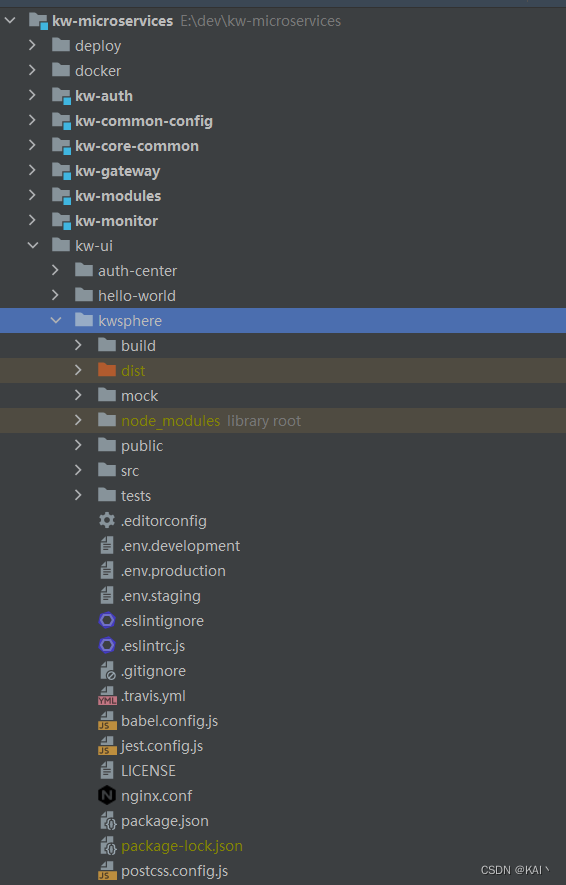Click the babel.config.js JS file icon
This screenshot has height=885, width=566.
point(107,721)
